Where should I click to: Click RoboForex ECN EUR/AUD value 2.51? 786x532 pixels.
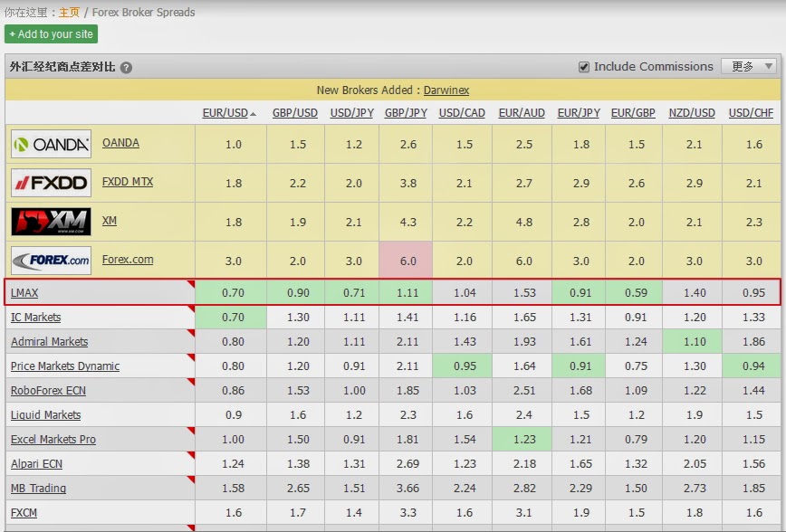tap(524, 391)
